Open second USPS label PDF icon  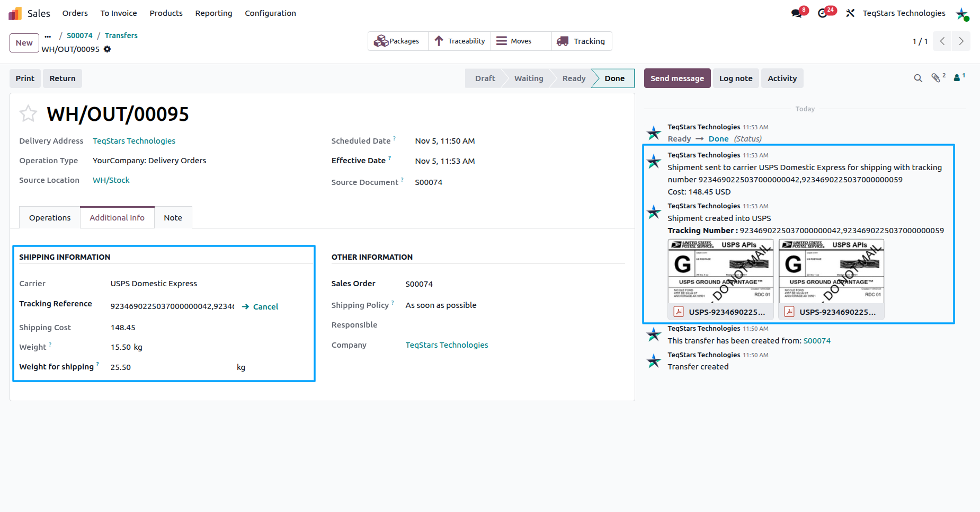point(789,312)
